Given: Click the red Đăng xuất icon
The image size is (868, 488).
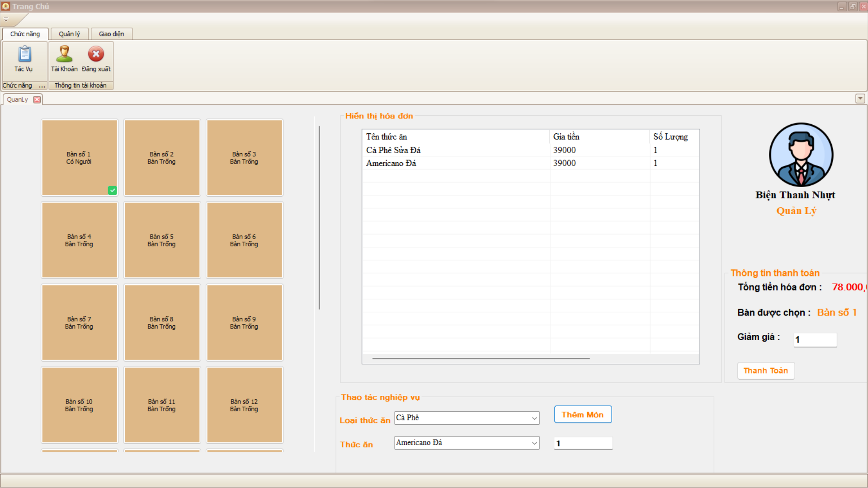Looking at the screenshot, I should (x=96, y=54).
